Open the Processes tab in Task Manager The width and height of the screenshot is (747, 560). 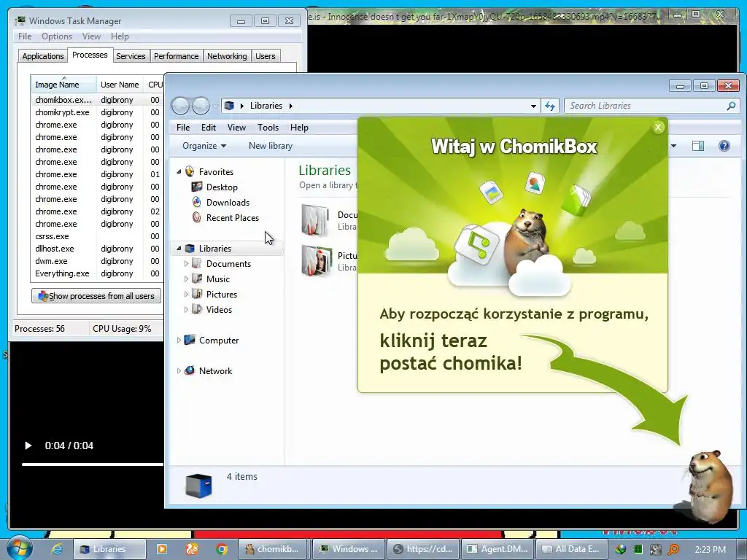click(90, 55)
